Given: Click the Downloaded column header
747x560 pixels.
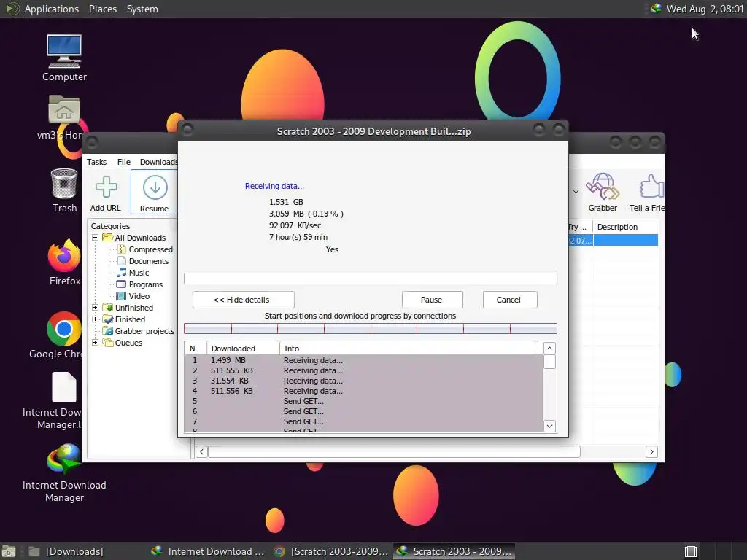Looking at the screenshot, I should 243,349.
